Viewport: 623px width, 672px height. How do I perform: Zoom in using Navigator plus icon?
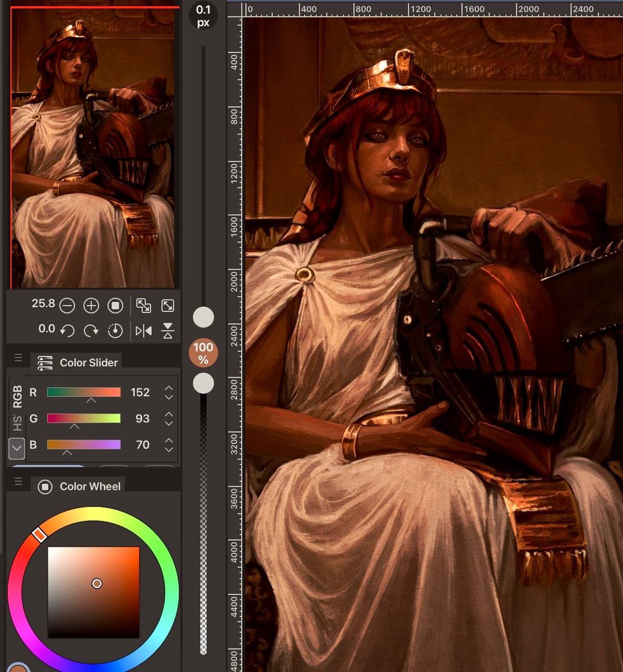(91, 306)
